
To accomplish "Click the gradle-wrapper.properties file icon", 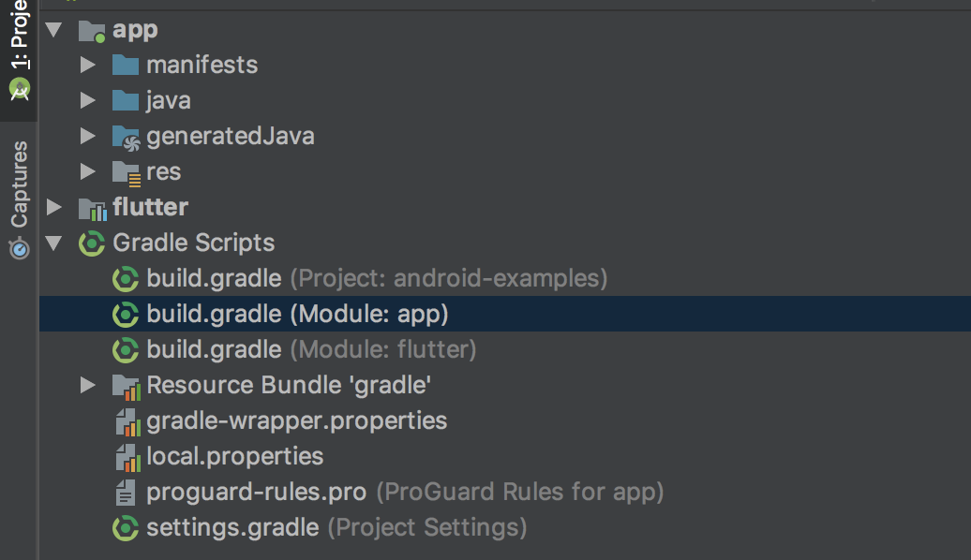I will click(x=127, y=422).
